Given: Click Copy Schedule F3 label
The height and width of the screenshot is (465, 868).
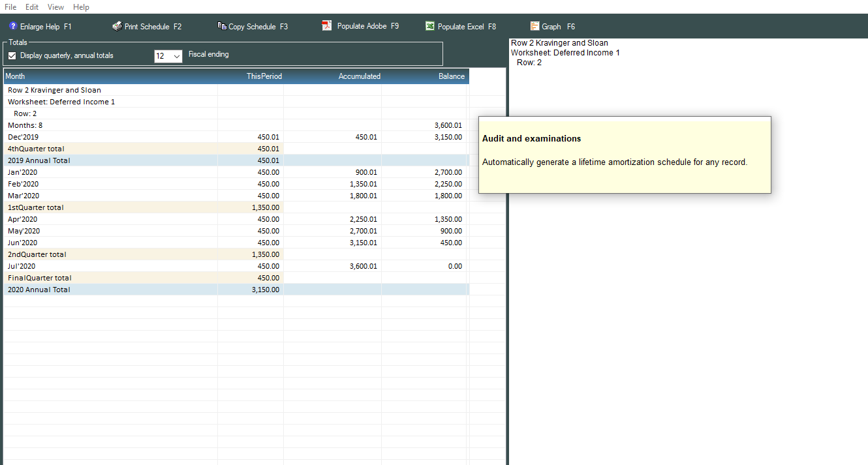Looking at the screenshot, I should click(x=258, y=27).
